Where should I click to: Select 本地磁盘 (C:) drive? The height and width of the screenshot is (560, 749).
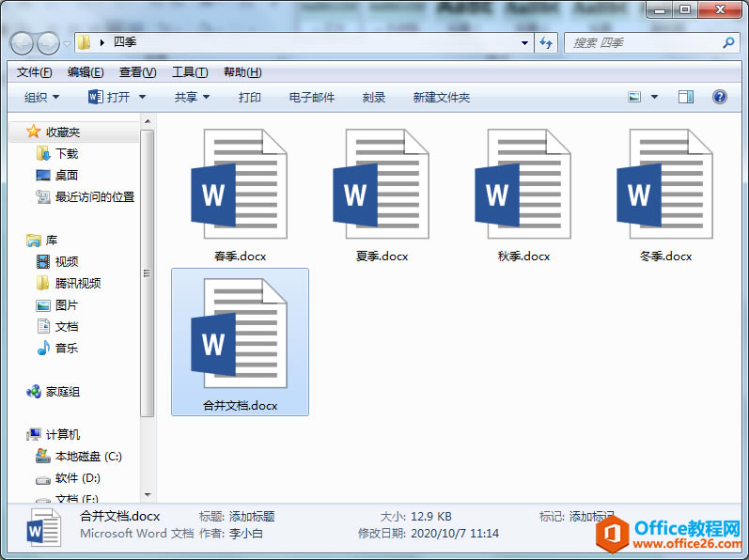tap(88, 457)
